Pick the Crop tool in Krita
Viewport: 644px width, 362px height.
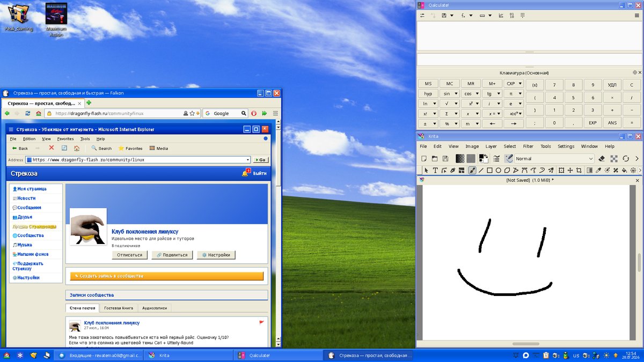pyautogui.click(x=579, y=171)
